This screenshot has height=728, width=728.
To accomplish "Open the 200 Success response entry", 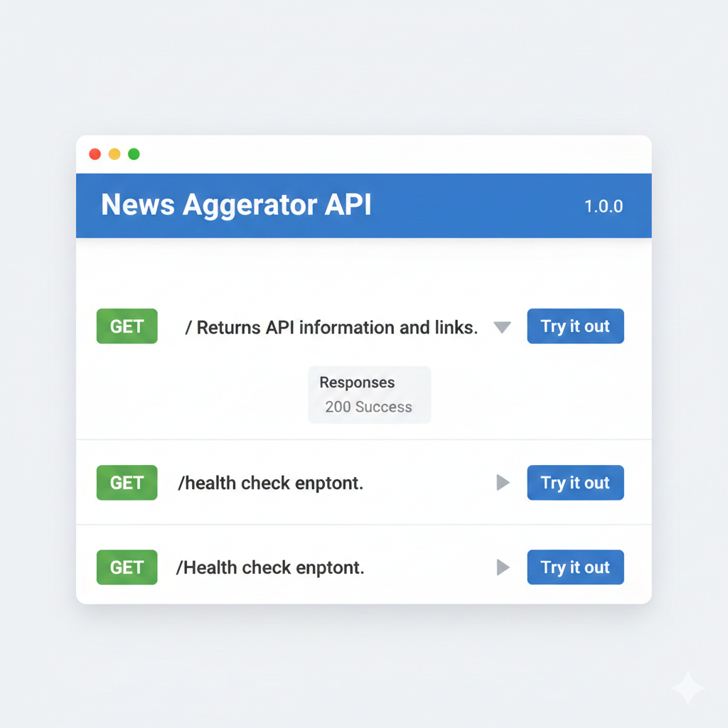I will pyautogui.click(x=368, y=407).
